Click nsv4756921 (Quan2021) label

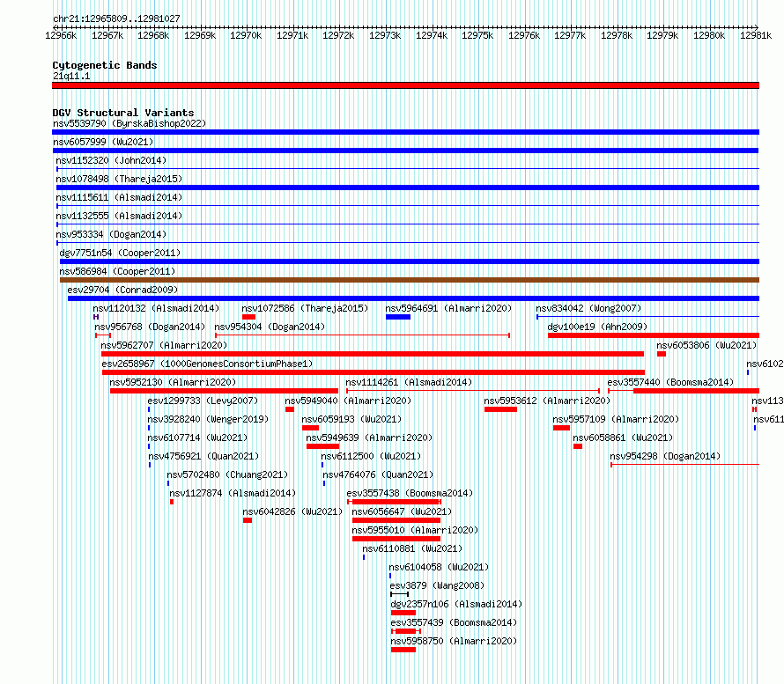(x=203, y=456)
